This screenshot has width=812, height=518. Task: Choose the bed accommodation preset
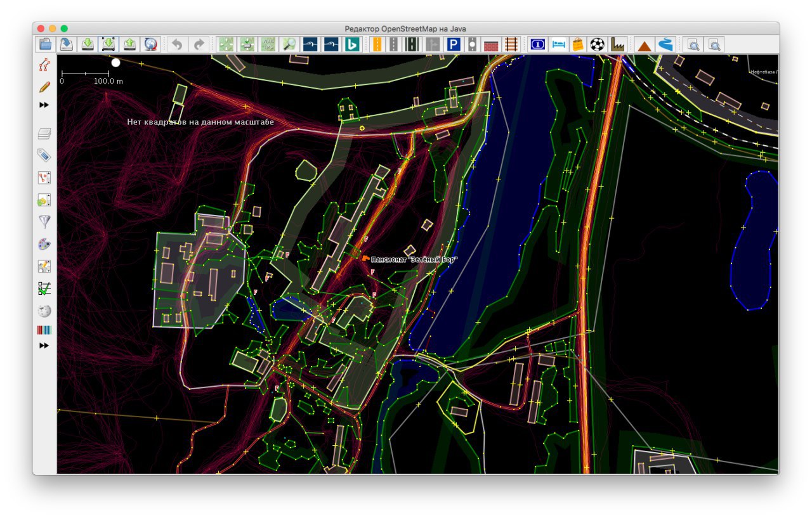(x=558, y=44)
